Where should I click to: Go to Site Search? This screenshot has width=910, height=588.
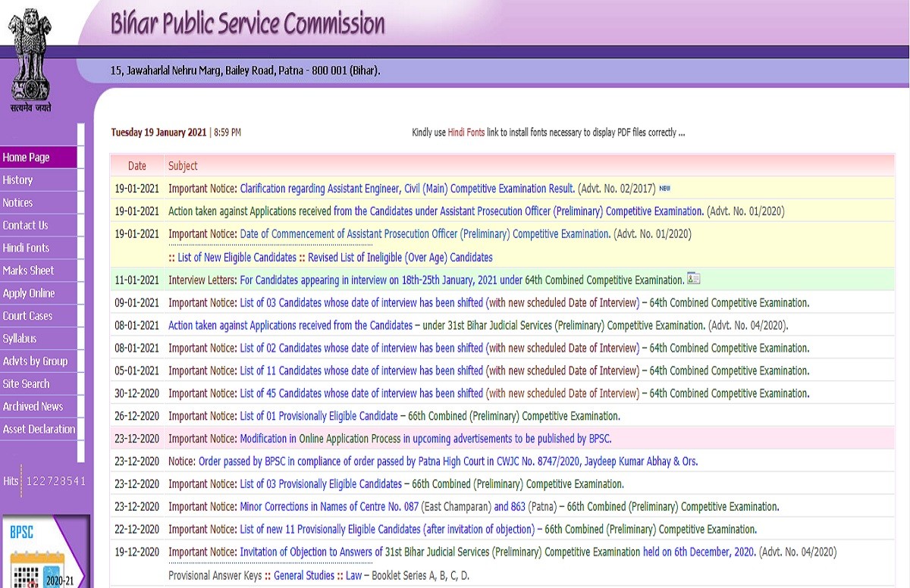pyautogui.click(x=27, y=384)
